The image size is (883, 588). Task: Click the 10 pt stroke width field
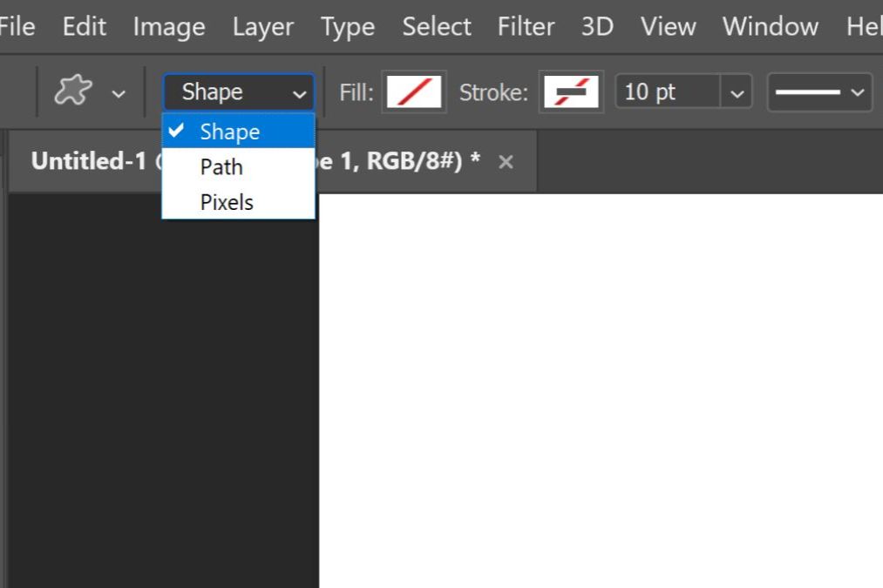coord(668,91)
